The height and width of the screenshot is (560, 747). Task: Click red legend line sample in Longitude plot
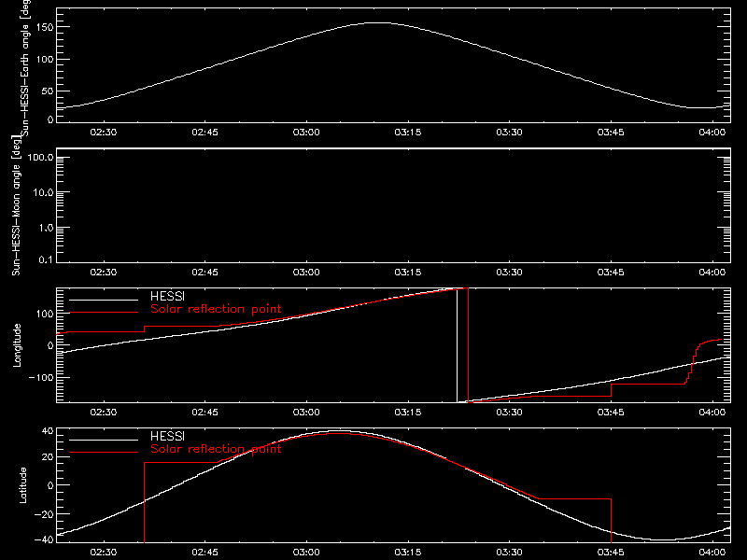104,313
